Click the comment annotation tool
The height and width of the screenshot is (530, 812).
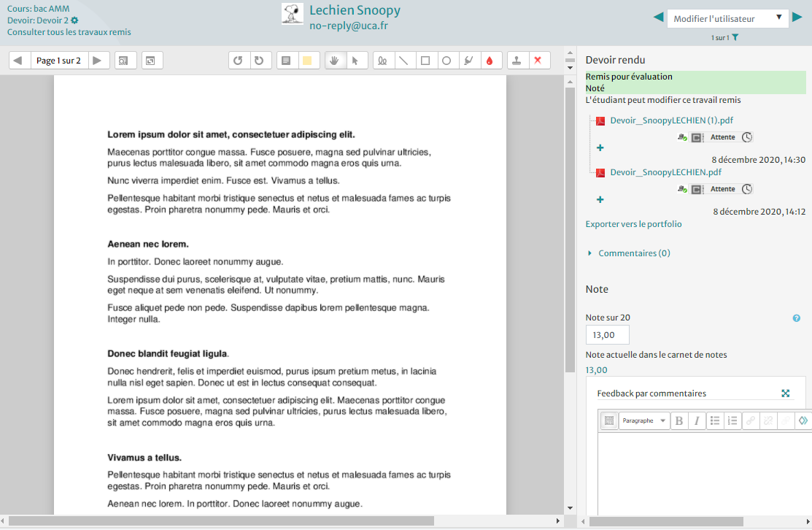point(286,61)
